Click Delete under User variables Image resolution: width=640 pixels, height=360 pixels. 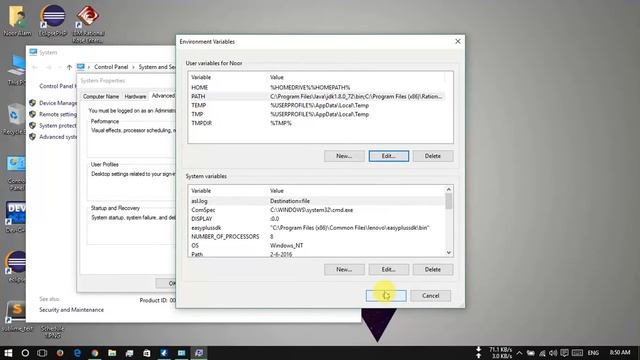click(x=433, y=156)
